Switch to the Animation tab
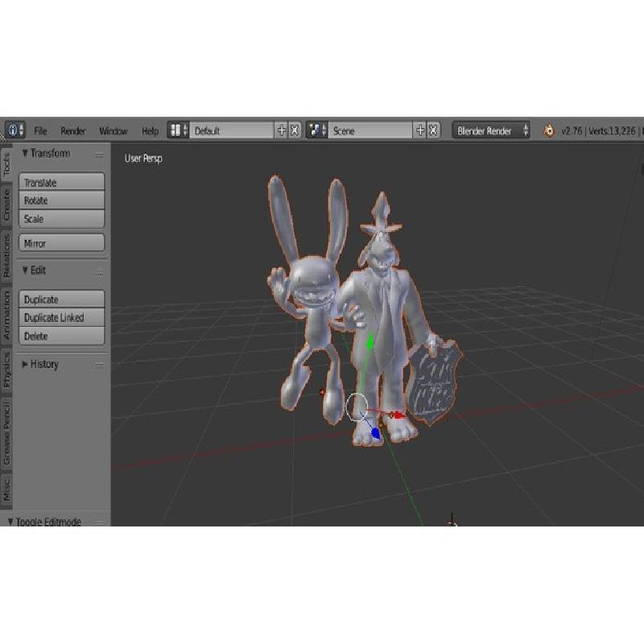Viewport: 644px width, 644px height. (x=6, y=316)
